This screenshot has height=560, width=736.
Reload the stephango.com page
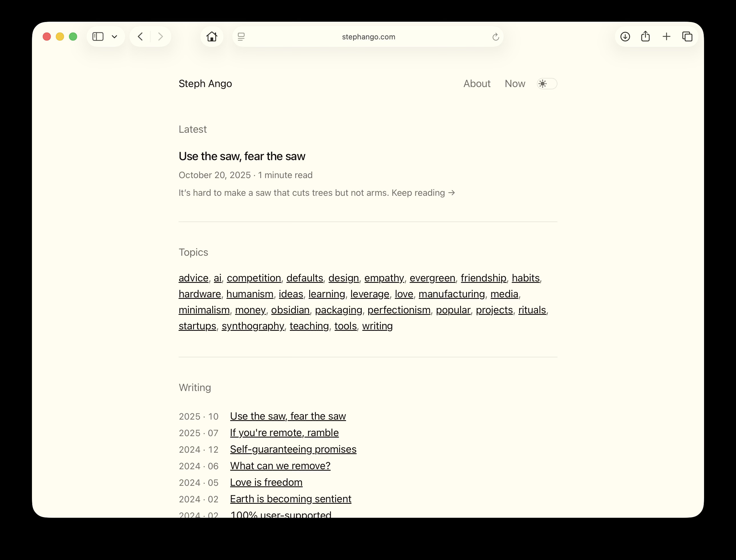click(x=496, y=37)
